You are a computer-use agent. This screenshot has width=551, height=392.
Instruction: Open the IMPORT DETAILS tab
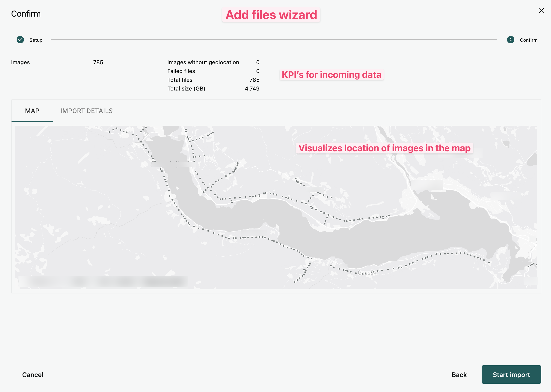click(x=86, y=111)
